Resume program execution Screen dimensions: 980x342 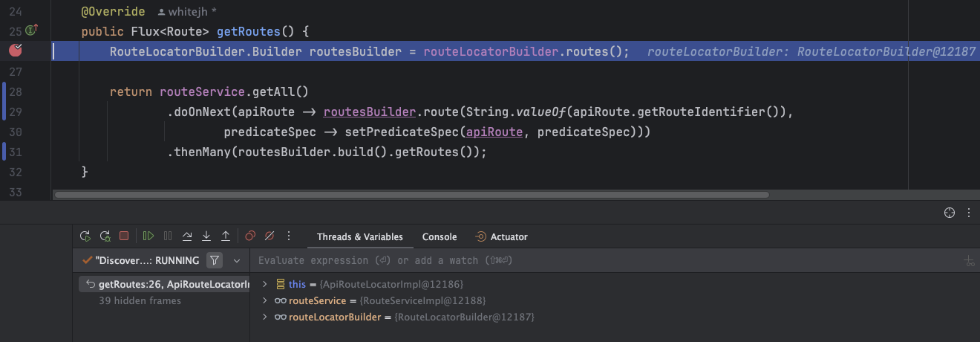coord(148,236)
